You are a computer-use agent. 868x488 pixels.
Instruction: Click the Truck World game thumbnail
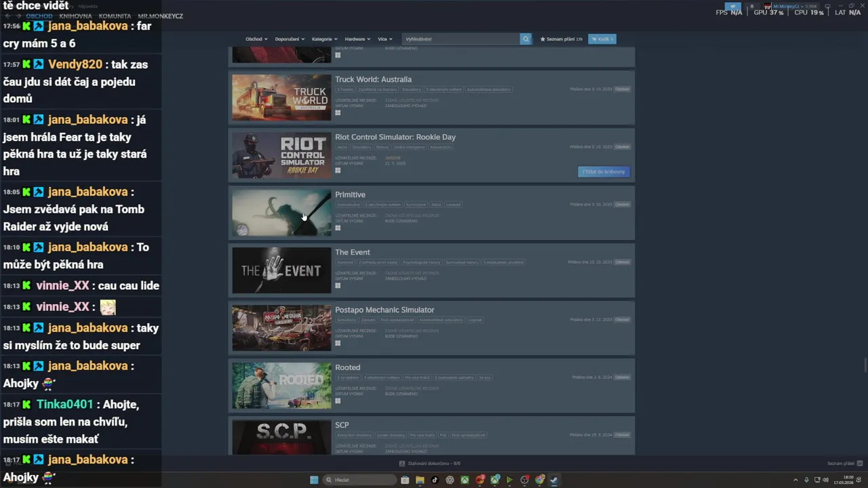281,98
